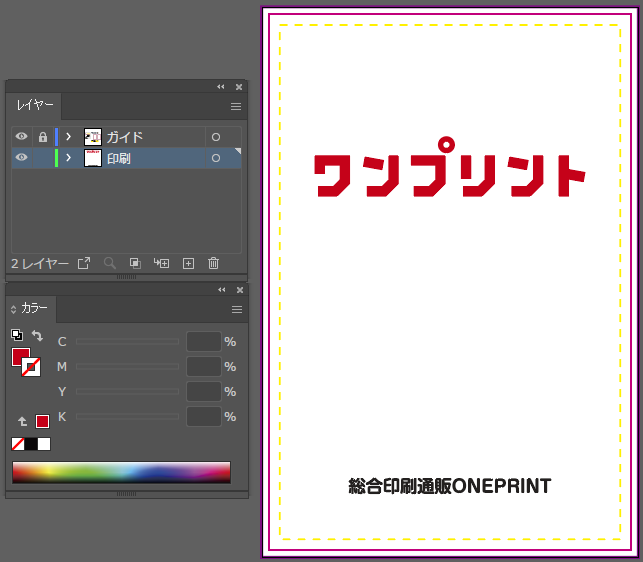Click the locate object magnifier icon

pyautogui.click(x=110, y=263)
